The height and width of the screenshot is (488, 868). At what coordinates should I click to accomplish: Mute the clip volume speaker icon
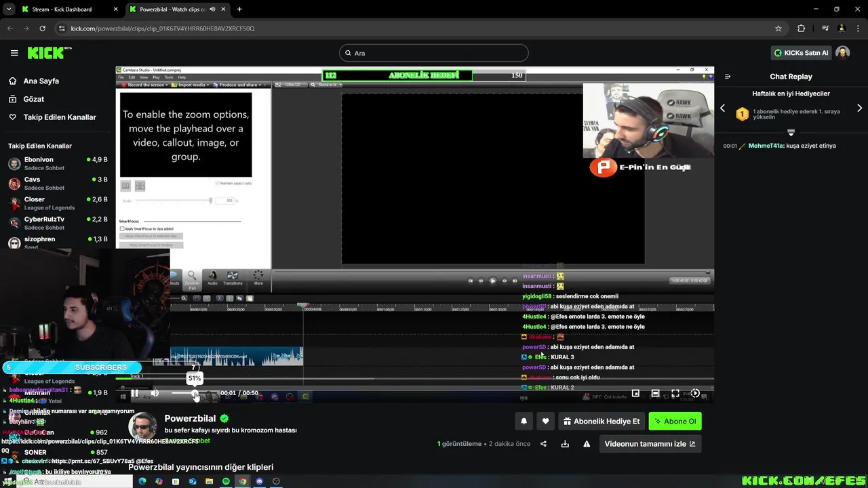point(155,393)
